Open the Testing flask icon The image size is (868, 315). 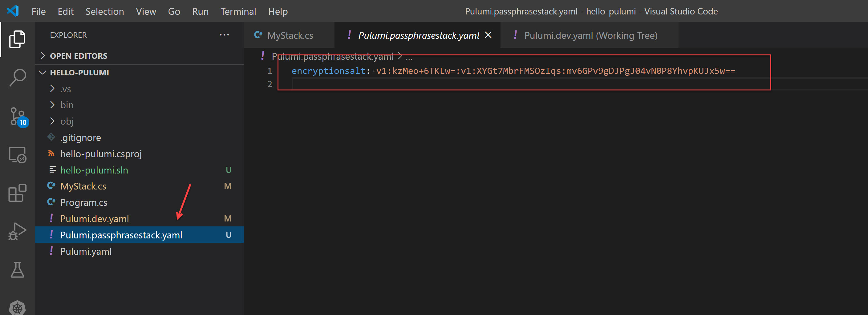tap(17, 269)
